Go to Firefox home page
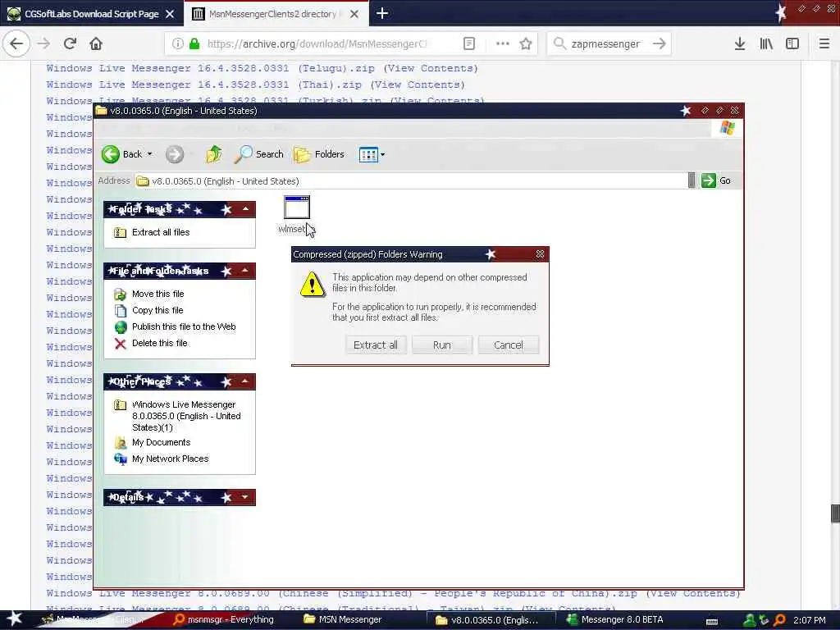840x630 pixels. [x=96, y=44]
